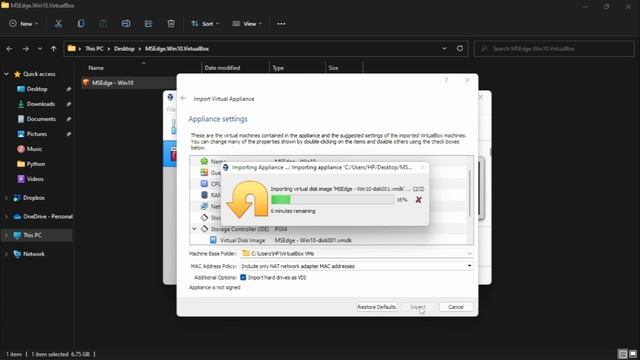Open recent locations dropdown arrow

pyautogui.click(x=40, y=49)
